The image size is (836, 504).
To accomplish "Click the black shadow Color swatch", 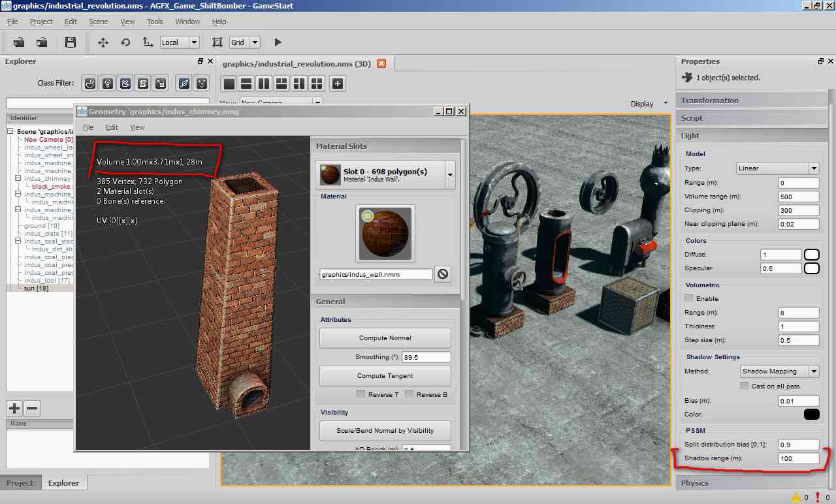I will [x=811, y=415].
